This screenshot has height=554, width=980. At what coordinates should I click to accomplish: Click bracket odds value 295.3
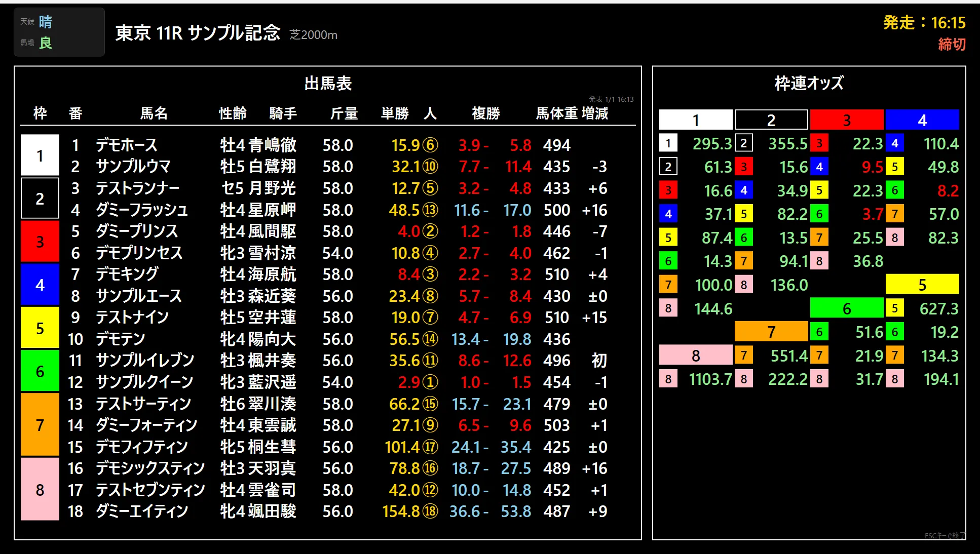point(712,144)
